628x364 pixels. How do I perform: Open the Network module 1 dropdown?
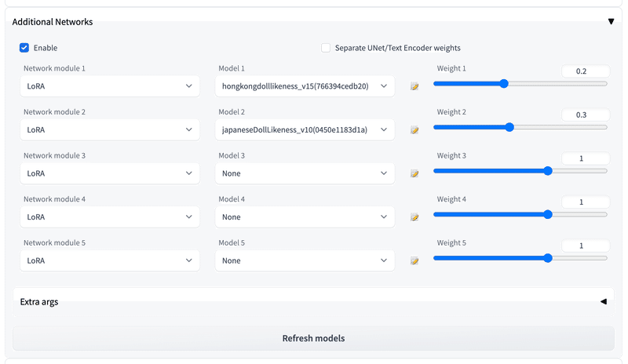pos(110,86)
